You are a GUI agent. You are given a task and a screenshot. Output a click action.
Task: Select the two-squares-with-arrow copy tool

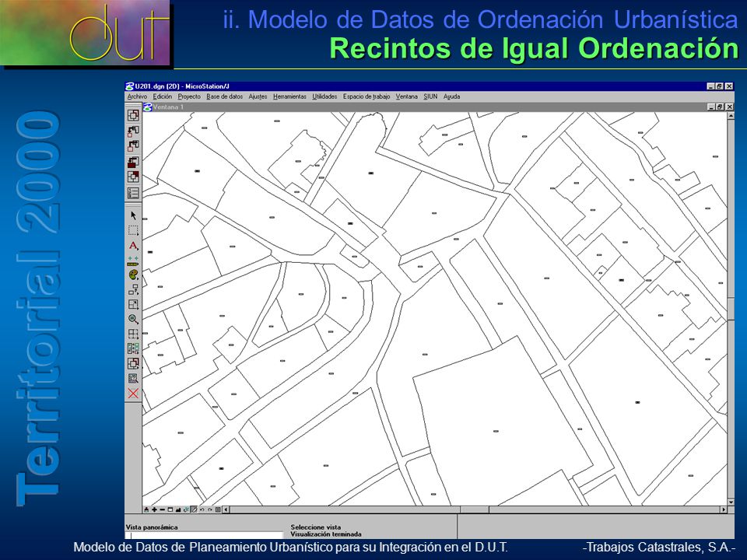tap(133, 289)
